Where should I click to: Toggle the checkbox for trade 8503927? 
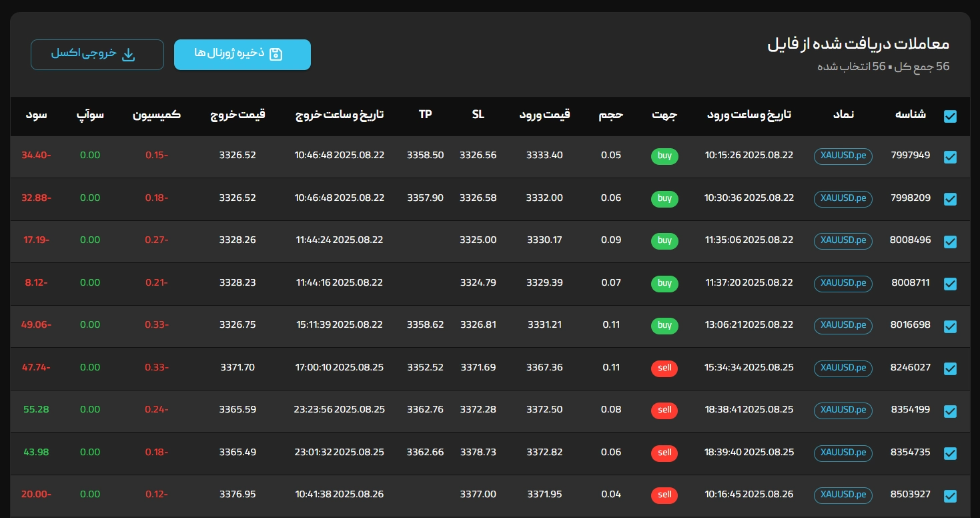pyautogui.click(x=950, y=496)
